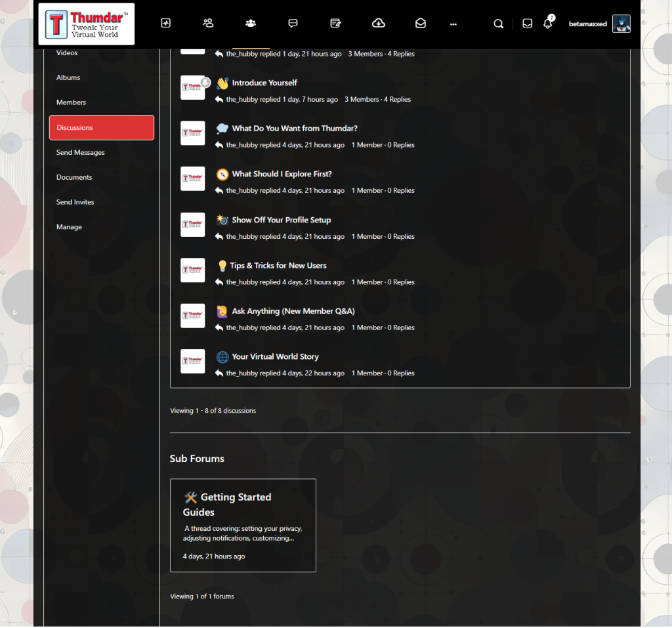This screenshot has height=628, width=672.
Task: Click avatar beside Tips & Tricks for New Users
Action: pyautogui.click(x=192, y=270)
